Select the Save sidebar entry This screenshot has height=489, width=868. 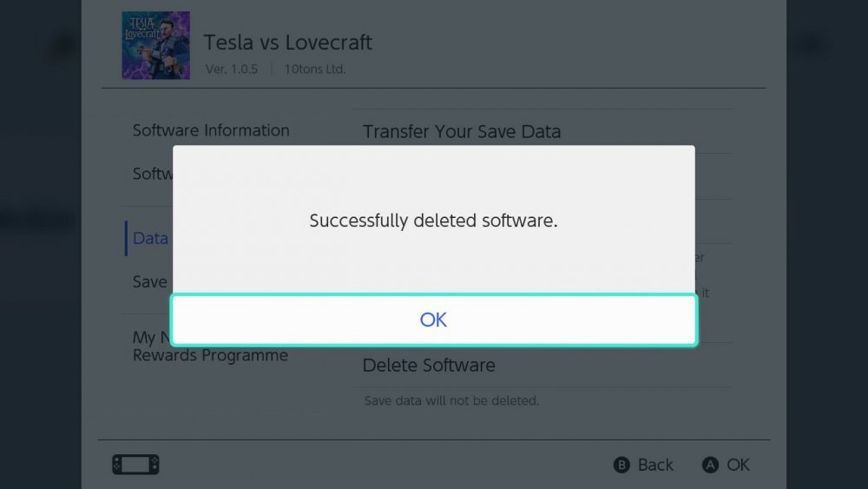[149, 282]
